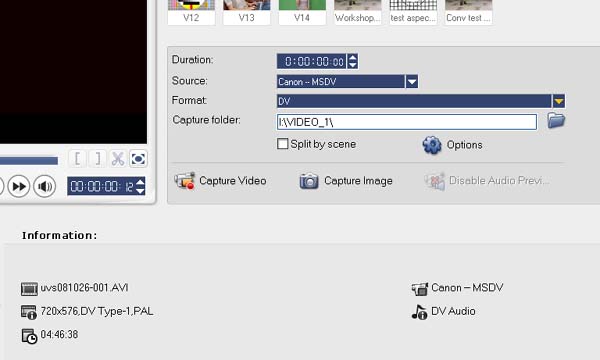Click the video format info icon
The width and height of the screenshot is (600, 360).
tap(29, 312)
